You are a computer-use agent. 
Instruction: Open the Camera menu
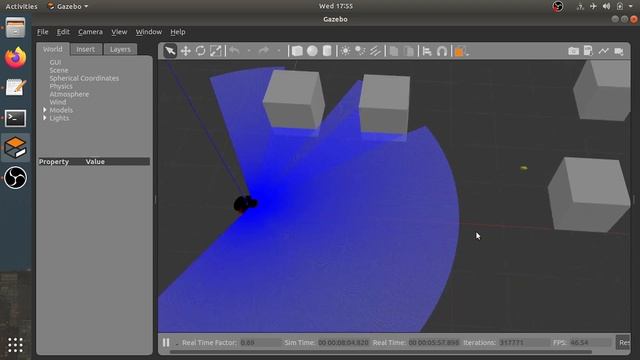90,32
